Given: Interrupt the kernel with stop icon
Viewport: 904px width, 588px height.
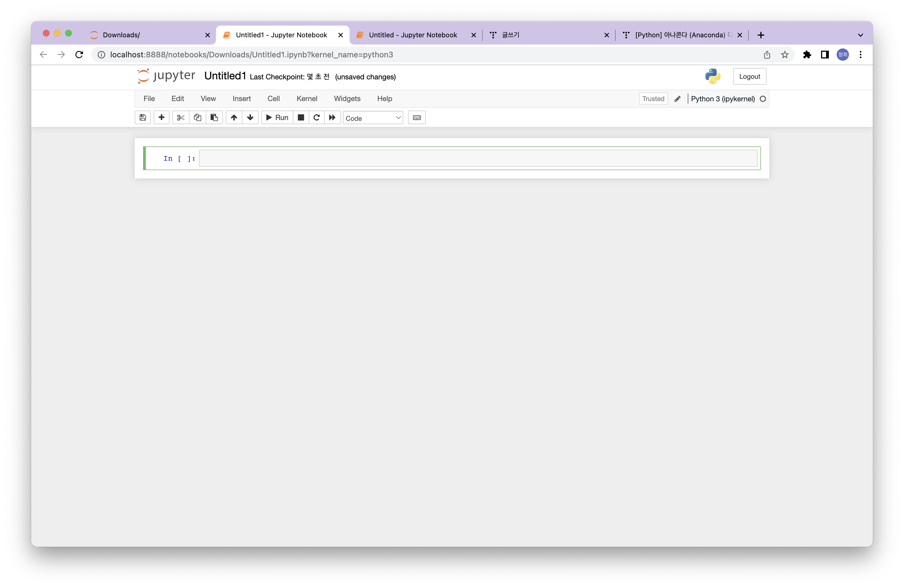Looking at the screenshot, I should 301,117.
